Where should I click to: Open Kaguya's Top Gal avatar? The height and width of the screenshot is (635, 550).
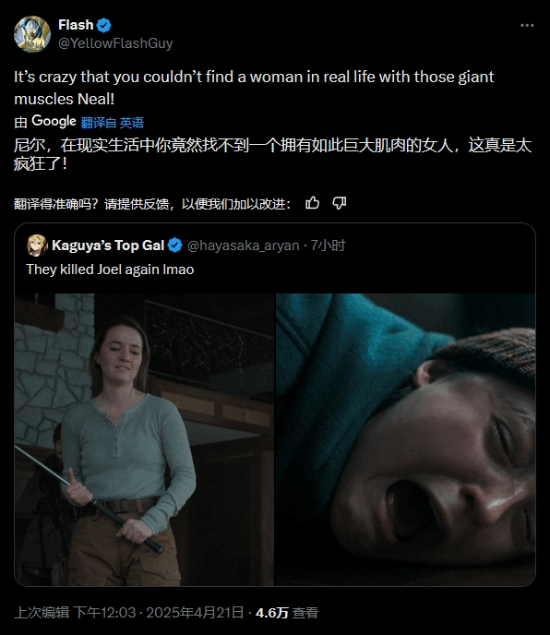[x=37, y=245]
